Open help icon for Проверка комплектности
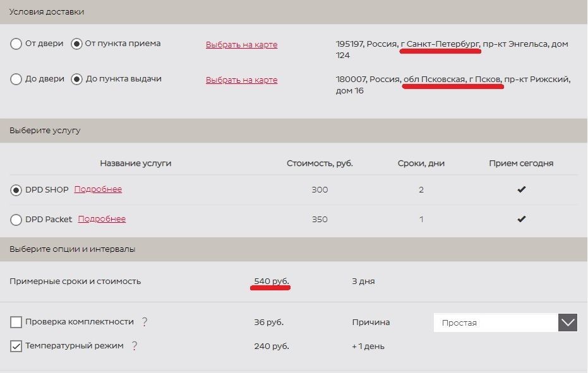This screenshot has height=373, width=588. click(145, 322)
